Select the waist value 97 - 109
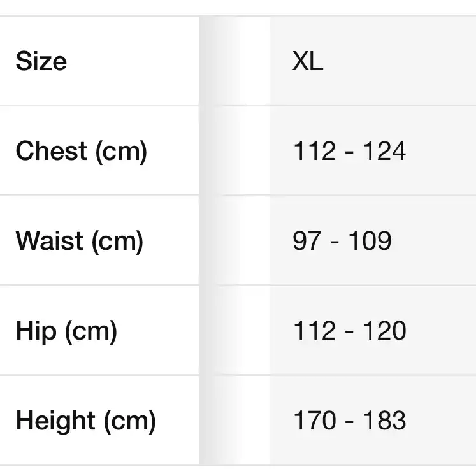The image size is (476, 476). click(x=342, y=242)
